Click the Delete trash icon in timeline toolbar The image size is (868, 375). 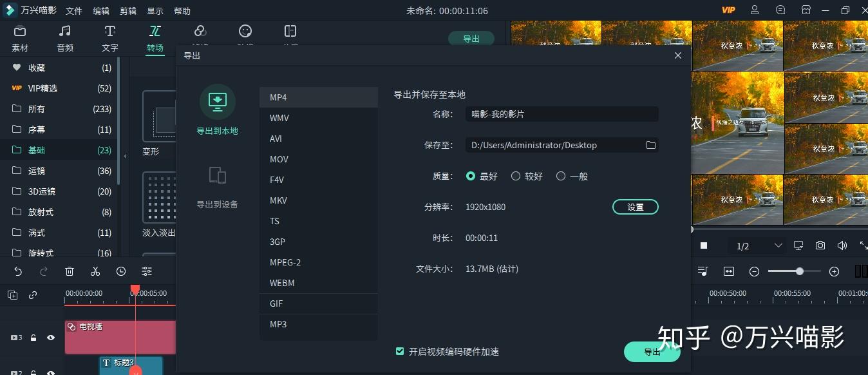69,271
